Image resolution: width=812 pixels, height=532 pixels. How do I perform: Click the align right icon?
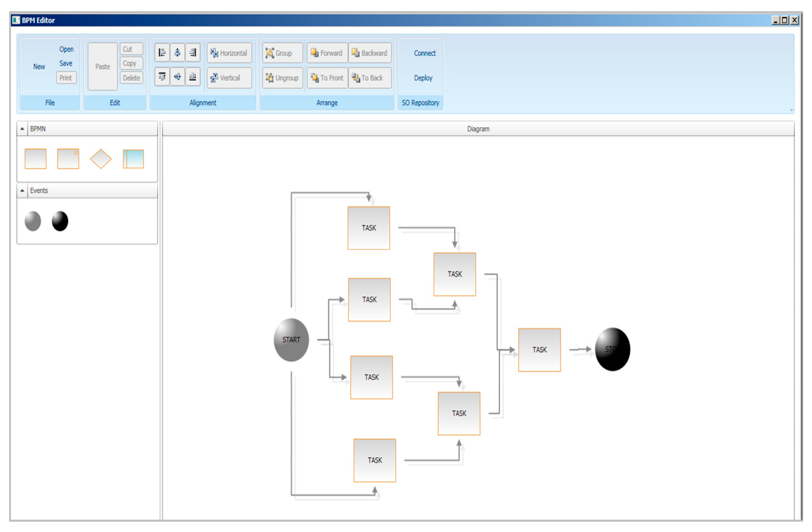tap(192, 53)
